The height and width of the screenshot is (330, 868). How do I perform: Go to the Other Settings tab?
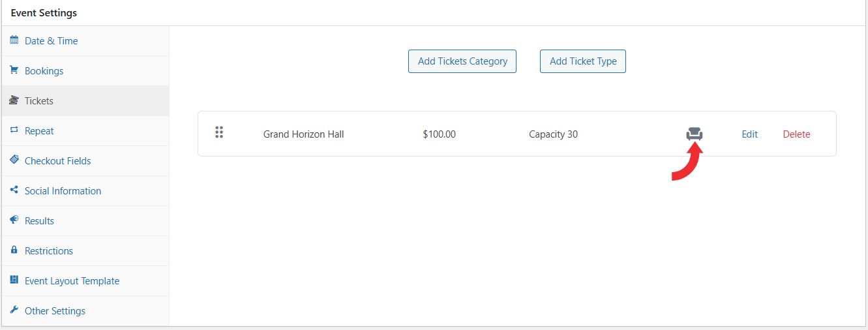tap(55, 311)
